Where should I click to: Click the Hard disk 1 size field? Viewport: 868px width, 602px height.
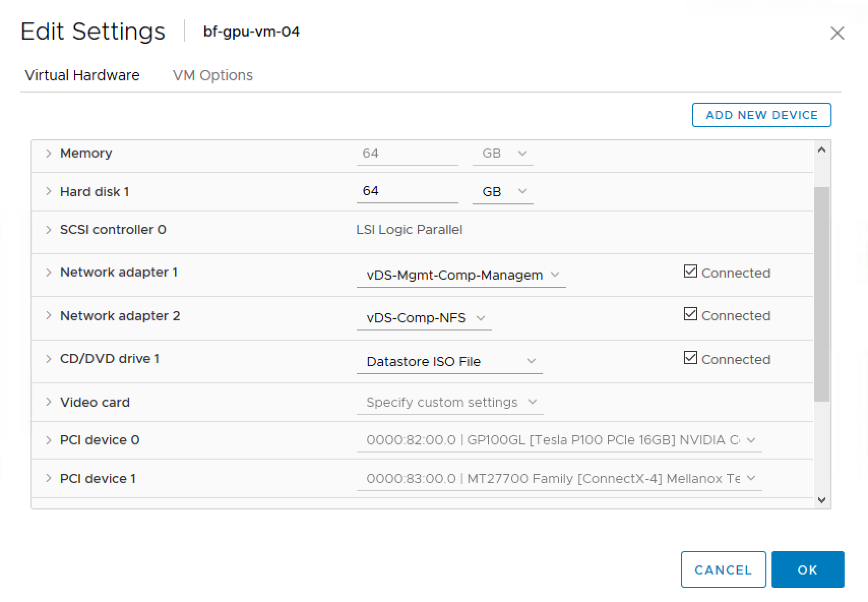coord(407,191)
